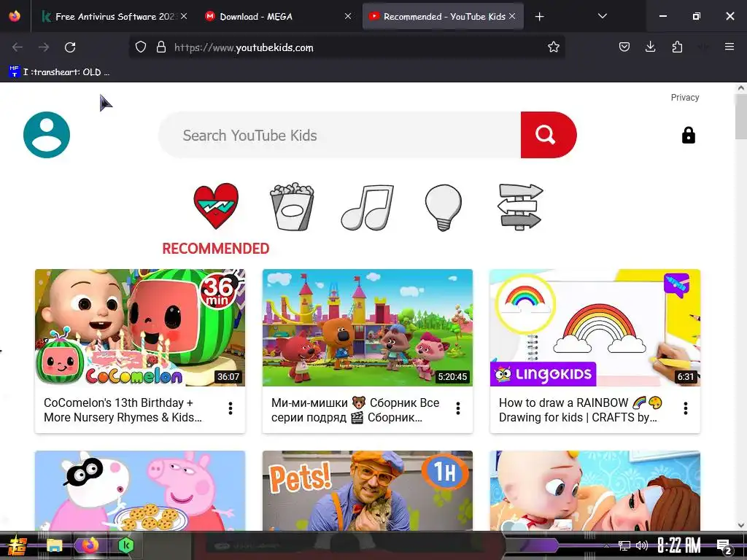Click the 8:22 AM taskbar clock
The width and height of the screenshot is (747, 560).
[679, 545]
